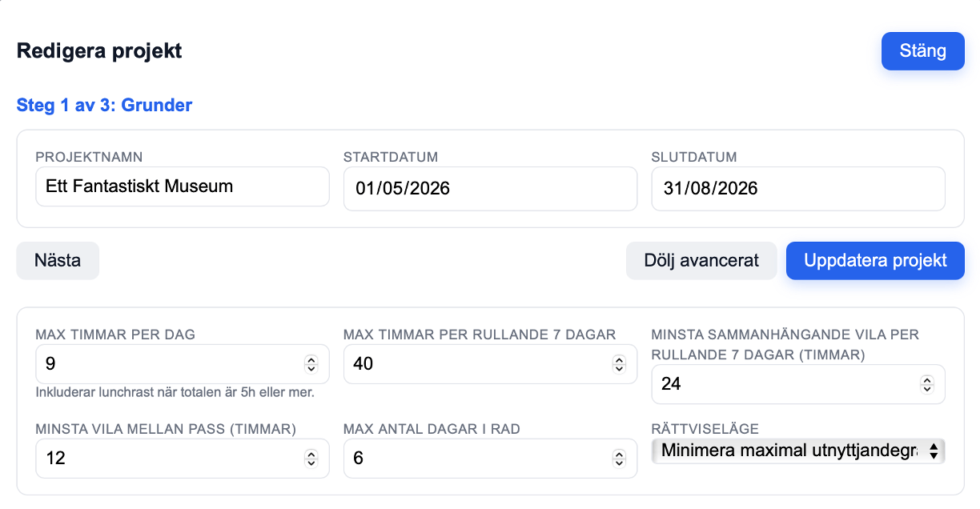Viewport: 980px width, 509px height.
Task: Click the SLUTDATUM date field
Action: pos(797,188)
